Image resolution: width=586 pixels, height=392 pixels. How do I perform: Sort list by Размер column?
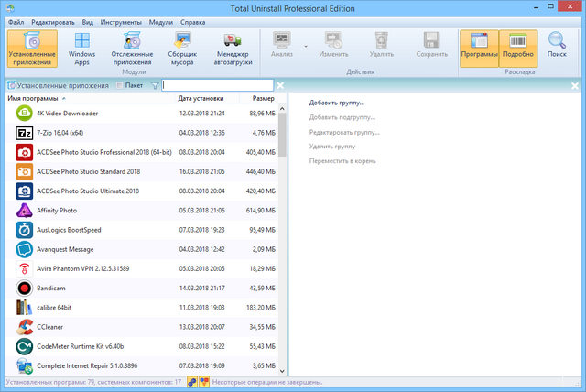coord(263,98)
